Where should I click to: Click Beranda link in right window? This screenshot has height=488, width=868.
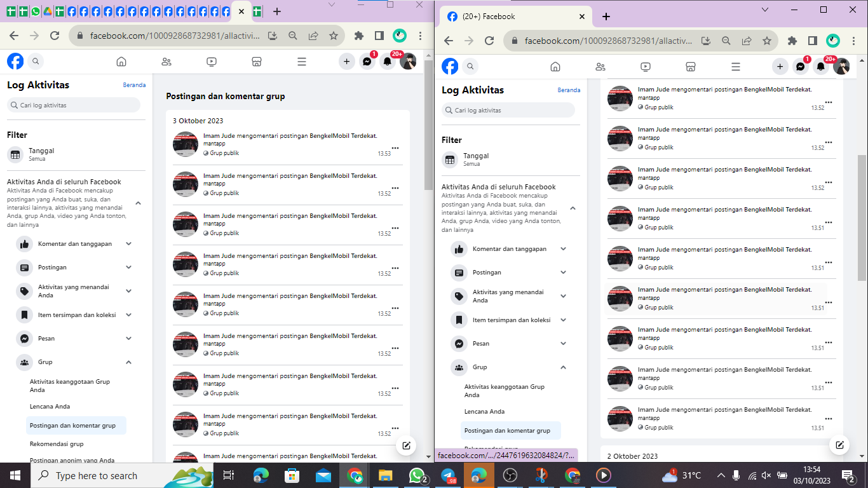(x=569, y=90)
